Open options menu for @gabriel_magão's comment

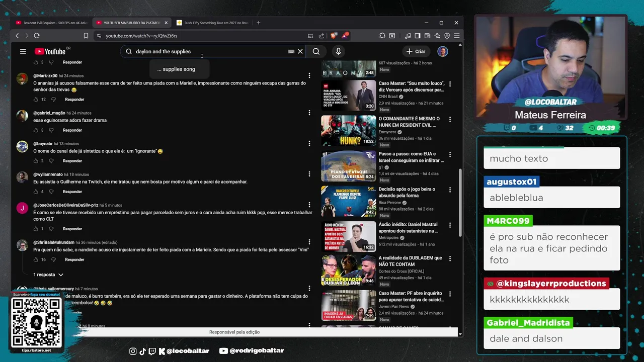309,113
